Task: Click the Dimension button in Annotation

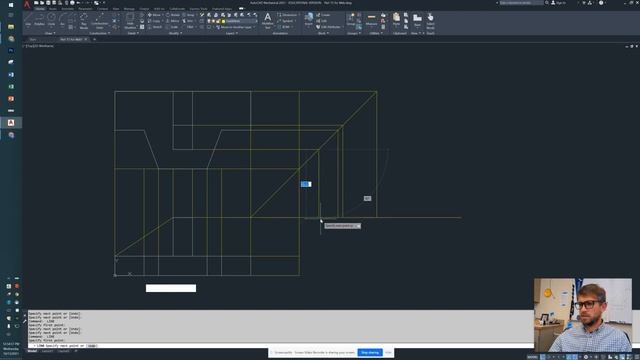Action: [x=287, y=15]
